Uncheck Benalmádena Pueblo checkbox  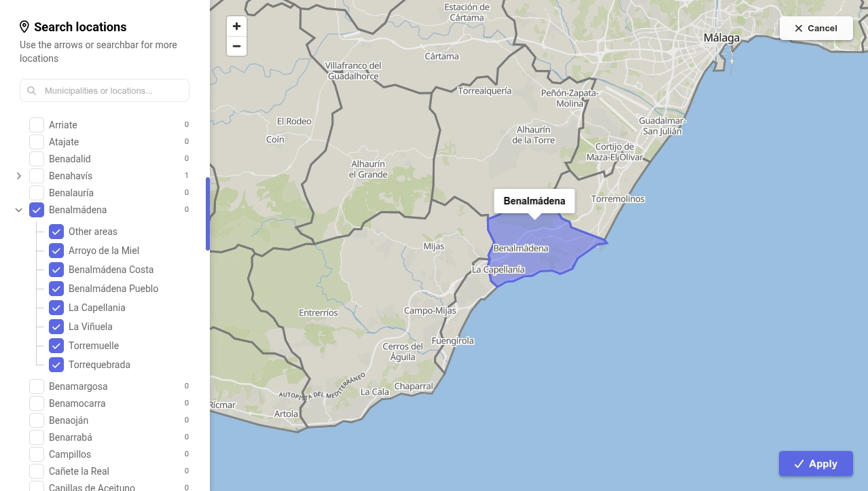pyautogui.click(x=56, y=289)
